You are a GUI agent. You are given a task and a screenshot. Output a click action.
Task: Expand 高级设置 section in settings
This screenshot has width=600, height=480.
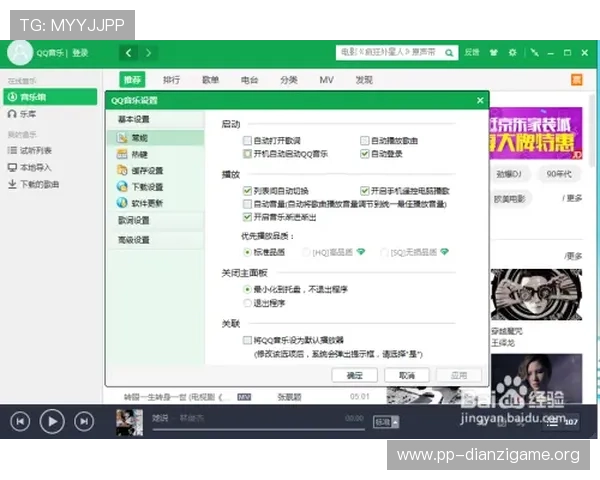[x=156, y=240]
